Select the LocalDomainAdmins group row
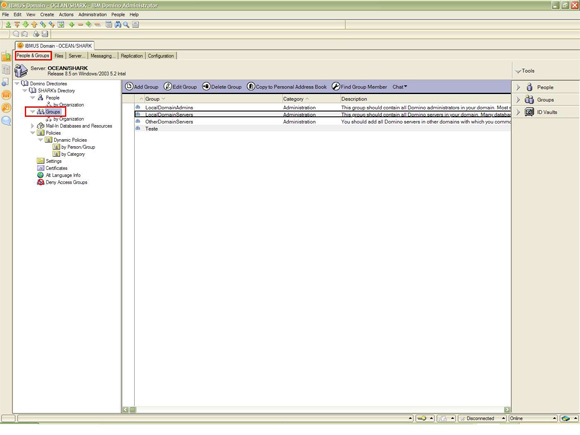The image size is (580, 435). point(323,107)
